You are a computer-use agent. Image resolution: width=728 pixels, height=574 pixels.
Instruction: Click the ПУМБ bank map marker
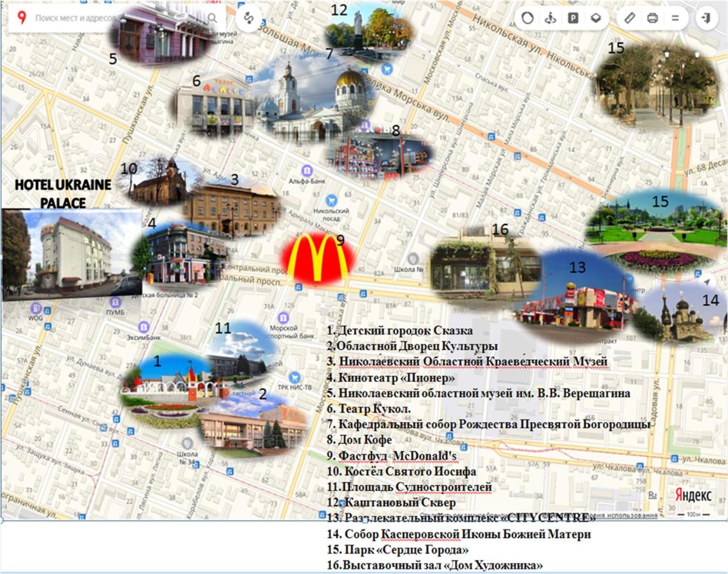coord(115,302)
